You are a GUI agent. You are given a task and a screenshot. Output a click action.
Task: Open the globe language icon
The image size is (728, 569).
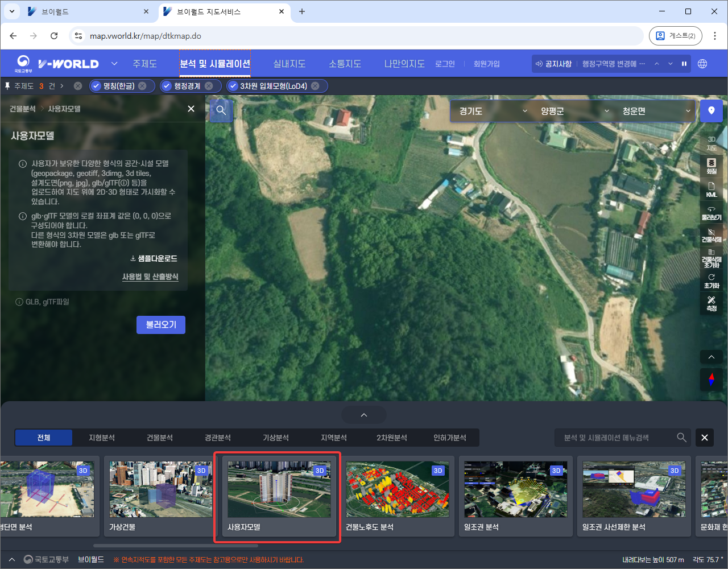pyautogui.click(x=702, y=64)
